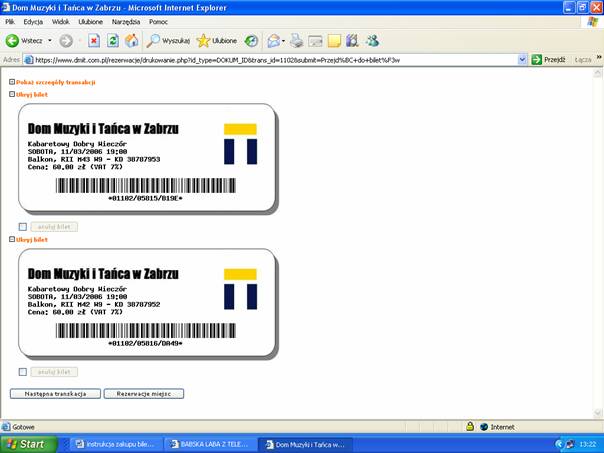Viewport: 604px width, 453px height.
Task: Click the 'Następna transakcja' button
Action: coord(55,394)
